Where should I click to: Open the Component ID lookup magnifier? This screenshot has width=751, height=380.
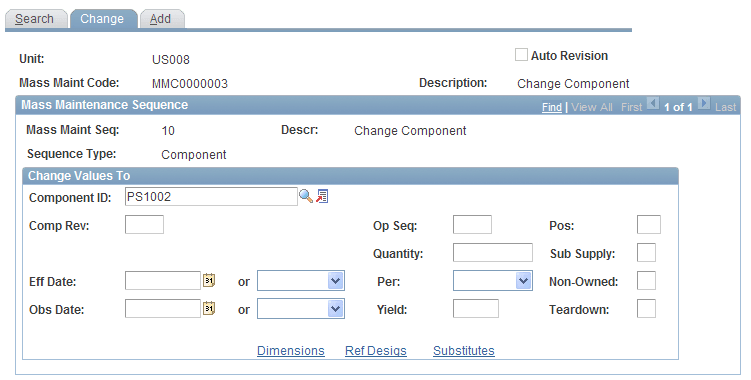[306, 196]
